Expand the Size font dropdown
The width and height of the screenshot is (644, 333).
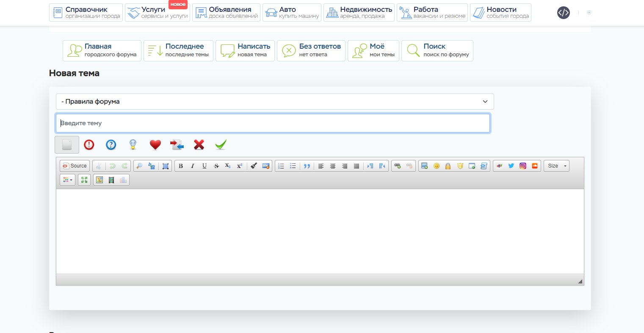(x=556, y=166)
